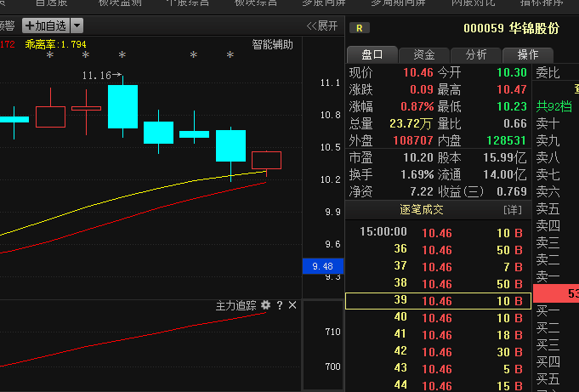Click the 智能辅助 label on chart
This screenshot has height=392, width=579.
coord(273,45)
